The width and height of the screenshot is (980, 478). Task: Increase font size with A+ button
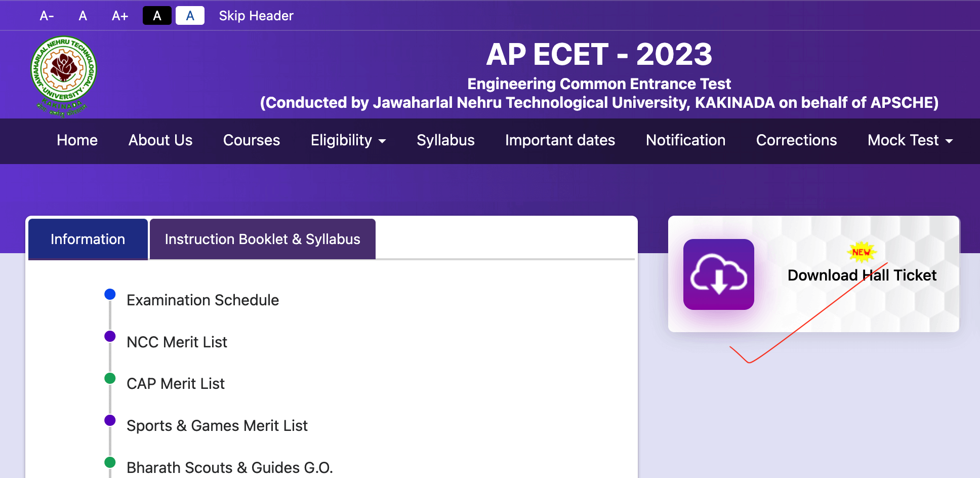point(120,16)
